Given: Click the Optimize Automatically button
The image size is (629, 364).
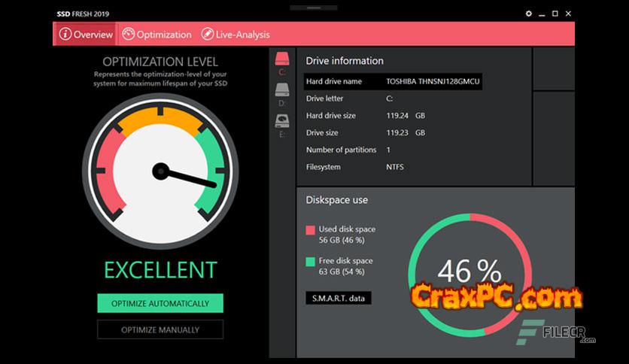Looking at the screenshot, I should click(x=160, y=303).
